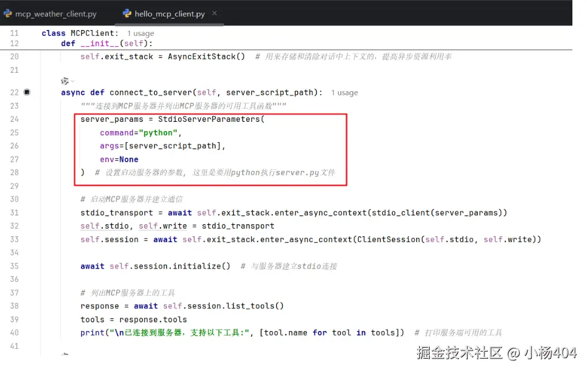Click the trailing comment on line 40

pos(458,333)
